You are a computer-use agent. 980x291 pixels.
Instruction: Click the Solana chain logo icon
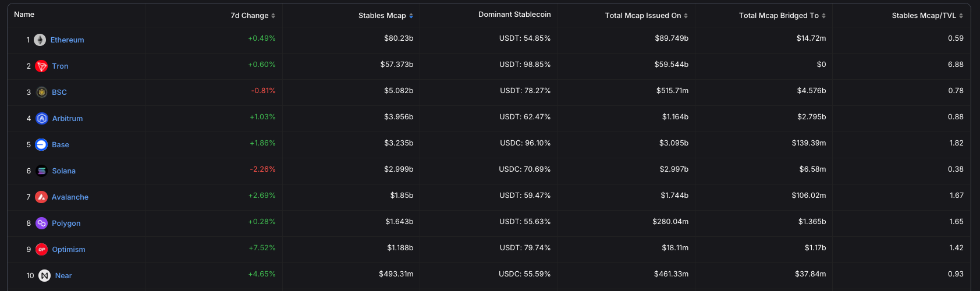pyautogui.click(x=41, y=171)
